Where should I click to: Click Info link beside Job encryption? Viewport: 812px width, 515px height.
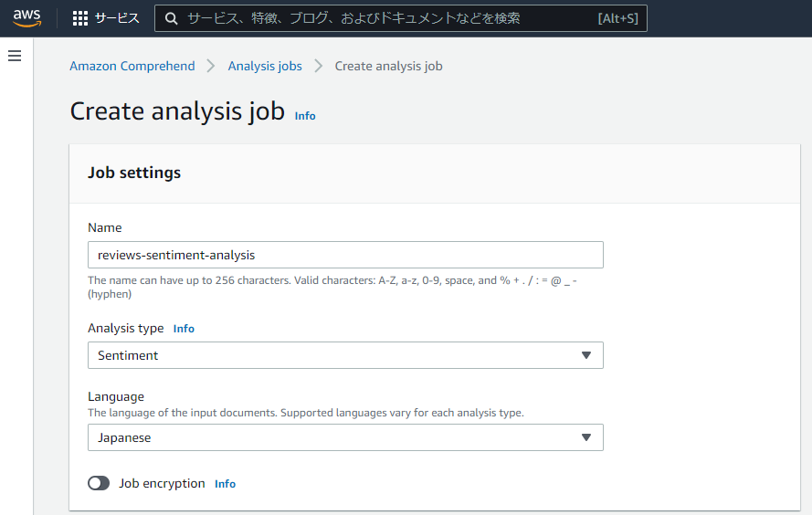pyautogui.click(x=226, y=484)
